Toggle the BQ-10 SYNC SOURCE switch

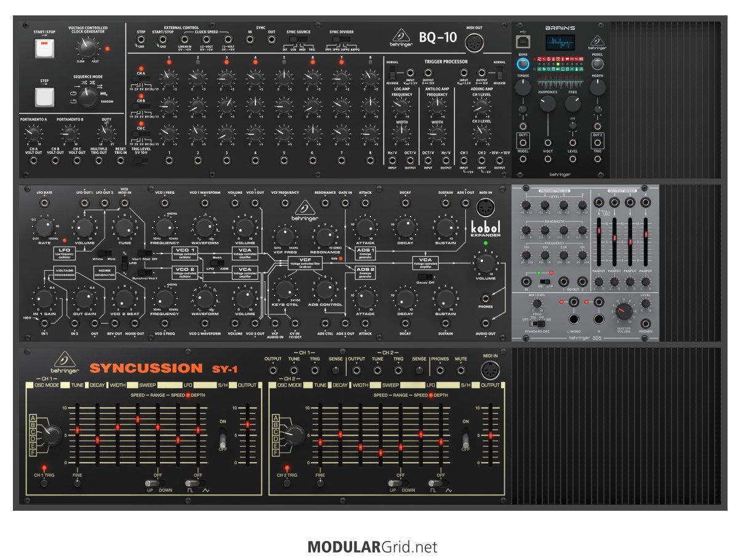[299, 40]
